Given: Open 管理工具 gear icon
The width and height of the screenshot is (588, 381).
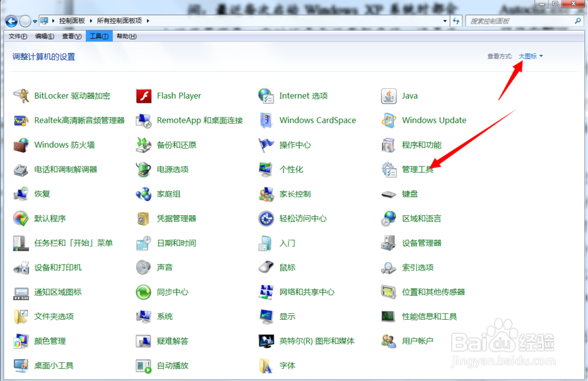Looking at the screenshot, I should [389, 169].
